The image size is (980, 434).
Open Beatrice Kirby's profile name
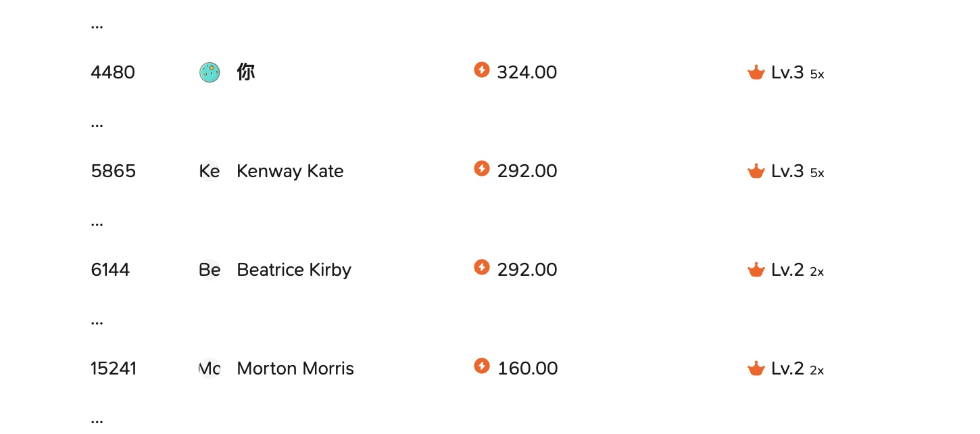coord(294,270)
